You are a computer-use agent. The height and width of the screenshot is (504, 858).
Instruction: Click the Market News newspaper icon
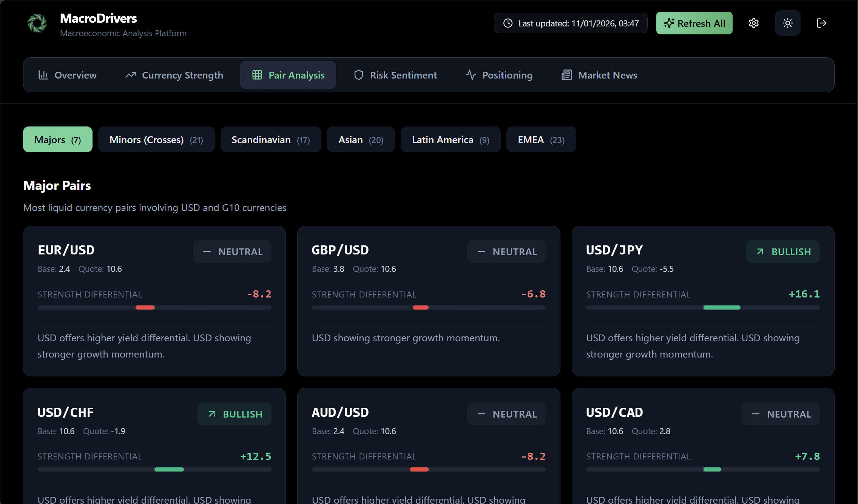(566, 75)
